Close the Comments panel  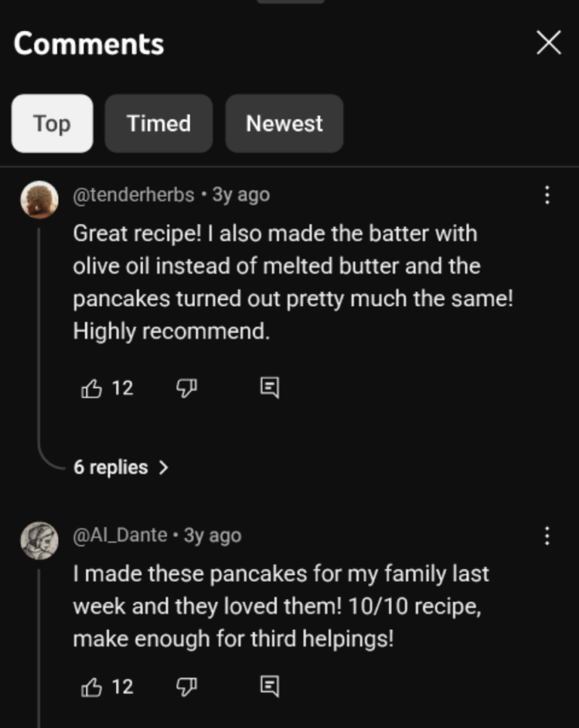tap(549, 43)
